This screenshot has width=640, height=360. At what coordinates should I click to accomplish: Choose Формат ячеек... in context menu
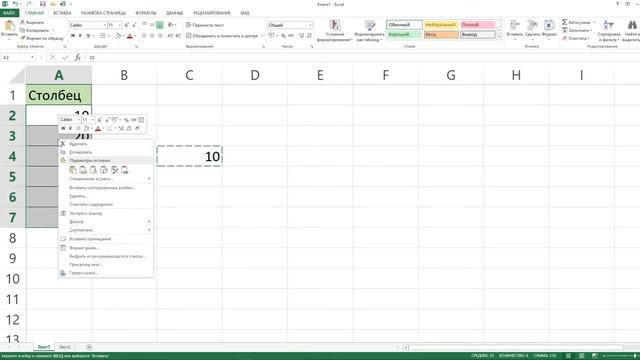[106, 248]
